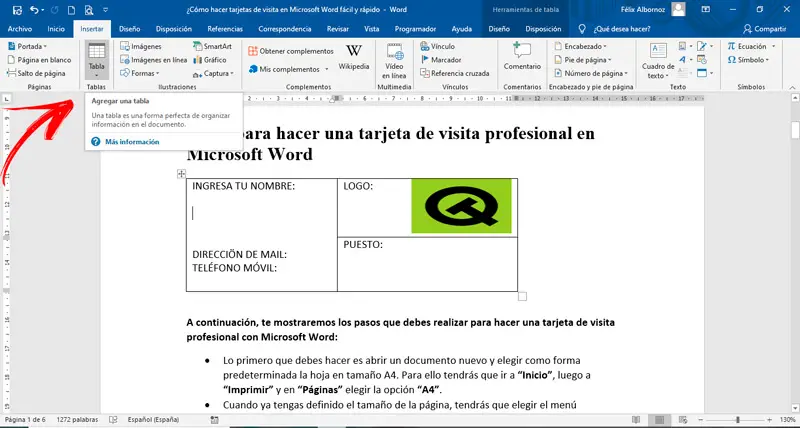800x428 pixels.
Task: Click the green Q logo image in table
Action: coord(461,206)
